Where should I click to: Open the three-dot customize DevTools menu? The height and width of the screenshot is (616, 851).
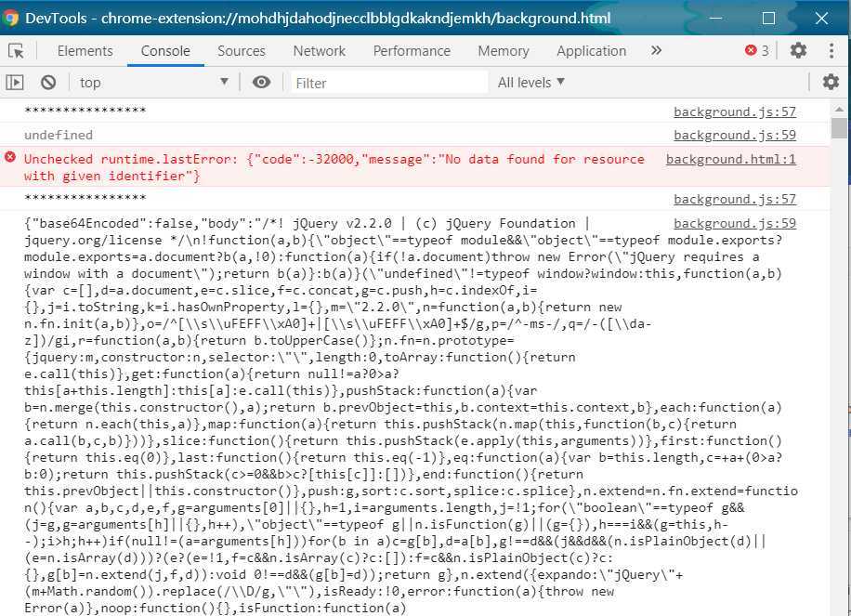(831, 50)
